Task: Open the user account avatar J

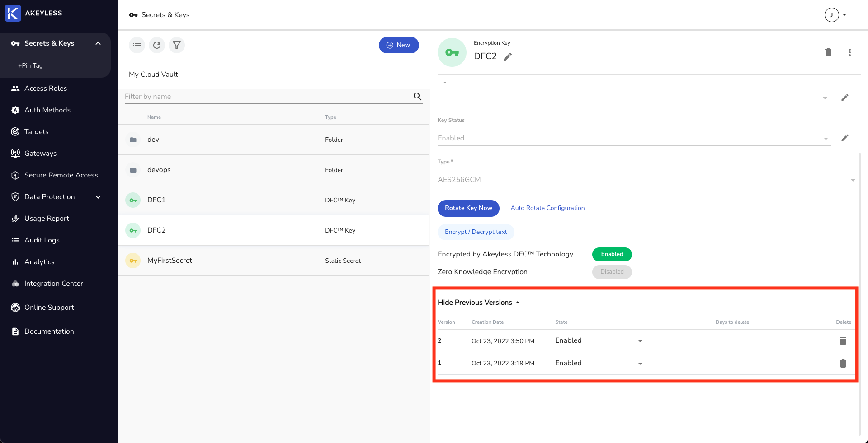Action: coord(831,15)
